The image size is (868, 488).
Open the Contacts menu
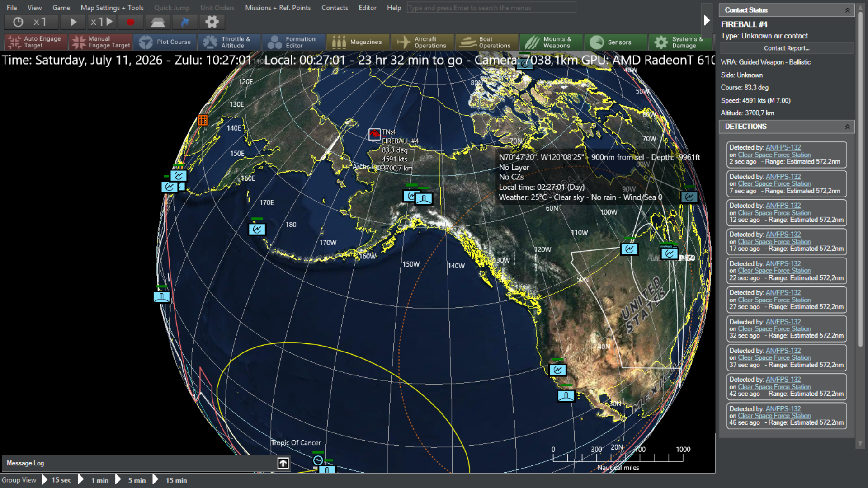335,8
